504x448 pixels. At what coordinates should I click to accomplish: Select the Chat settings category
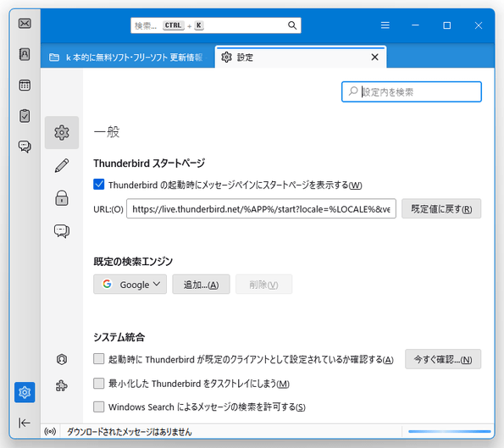[62, 230]
